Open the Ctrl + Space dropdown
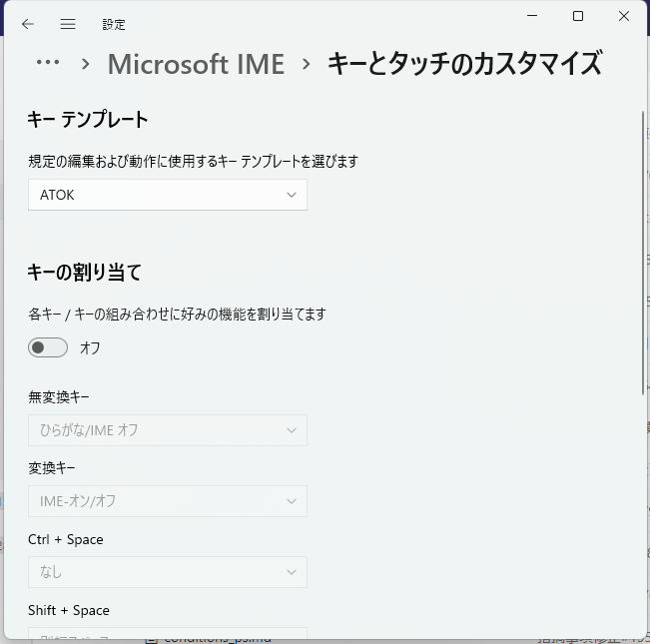Image resolution: width=650 pixels, height=644 pixels. (x=168, y=572)
